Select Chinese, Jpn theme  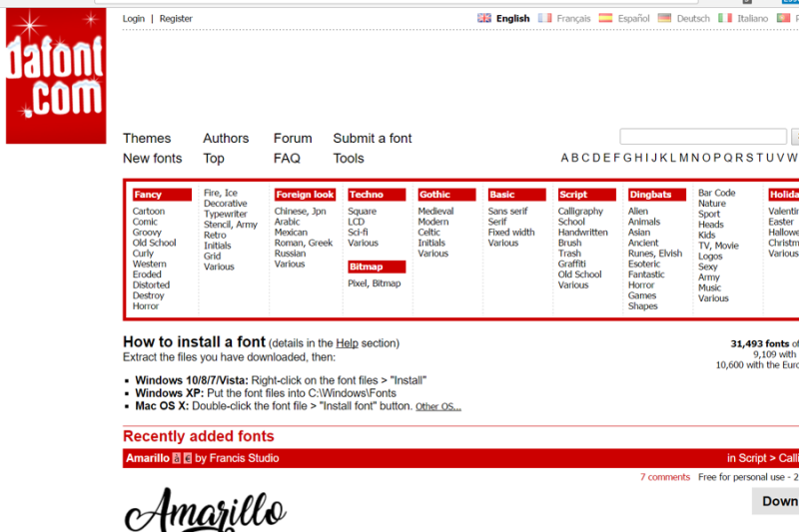[x=301, y=212]
